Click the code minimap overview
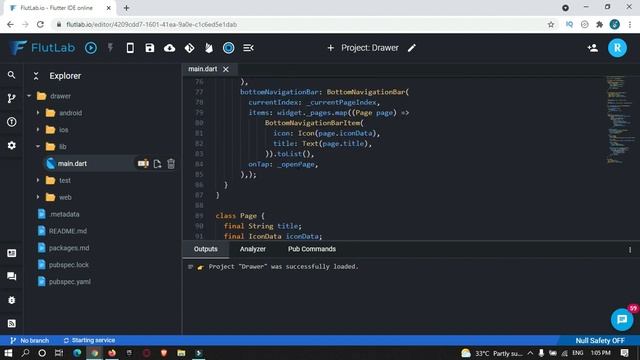640x360 pixels. coord(620,119)
